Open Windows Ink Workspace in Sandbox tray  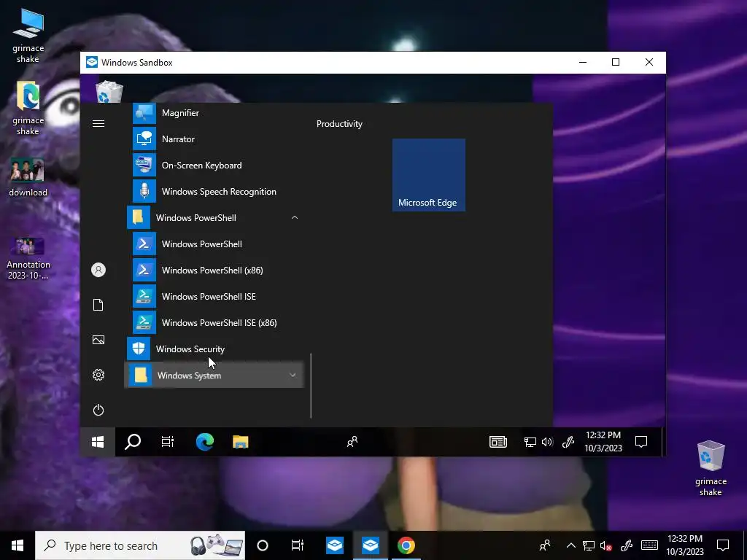click(x=568, y=442)
